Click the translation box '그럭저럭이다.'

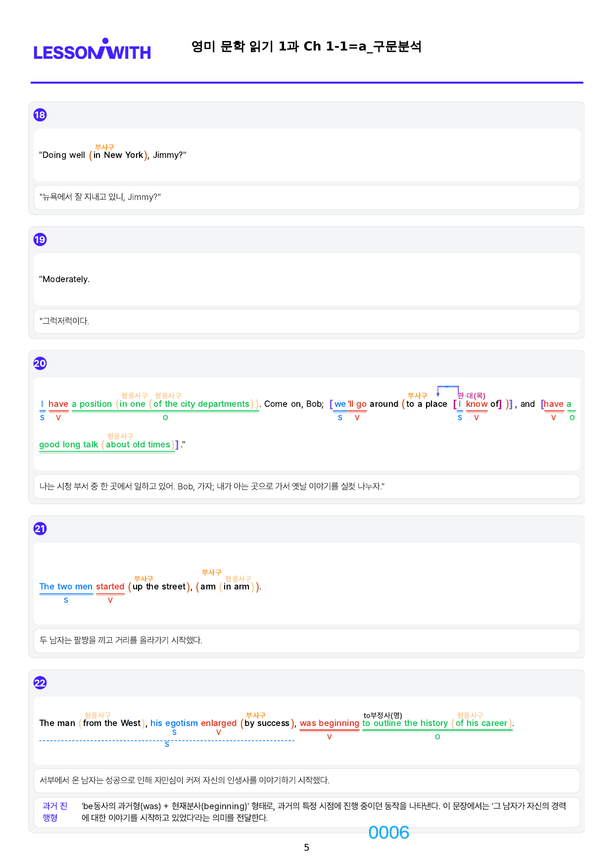click(x=307, y=321)
